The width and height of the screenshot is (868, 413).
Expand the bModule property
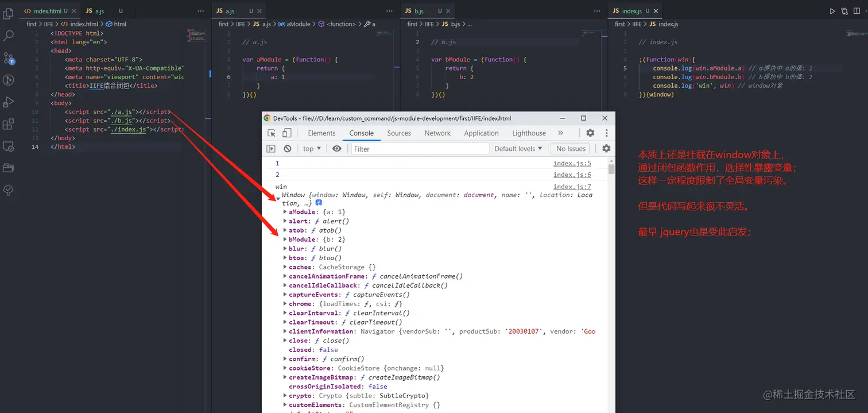pyautogui.click(x=285, y=240)
